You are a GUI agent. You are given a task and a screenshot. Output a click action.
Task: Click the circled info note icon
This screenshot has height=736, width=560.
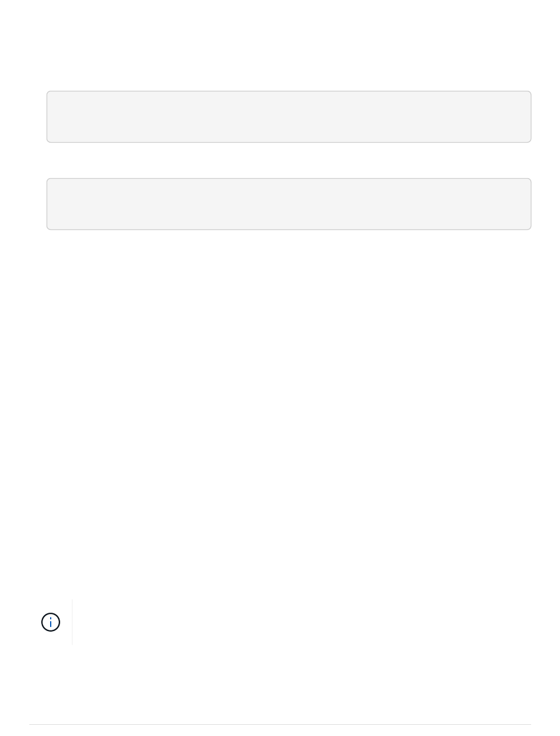(x=51, y=622)
